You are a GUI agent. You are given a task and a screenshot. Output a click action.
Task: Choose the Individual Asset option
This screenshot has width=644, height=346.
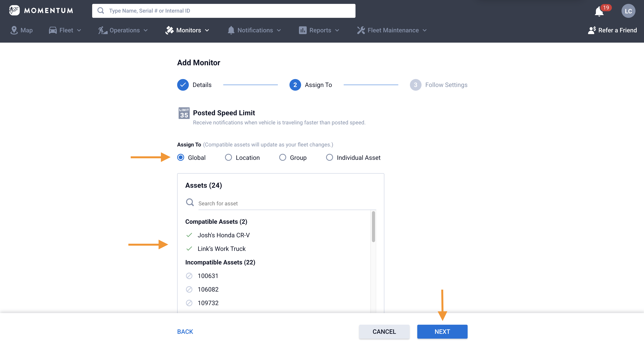330,157
